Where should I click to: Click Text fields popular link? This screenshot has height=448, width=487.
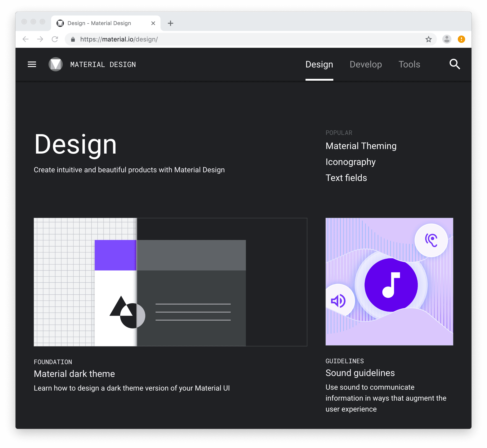click(346, 178)
